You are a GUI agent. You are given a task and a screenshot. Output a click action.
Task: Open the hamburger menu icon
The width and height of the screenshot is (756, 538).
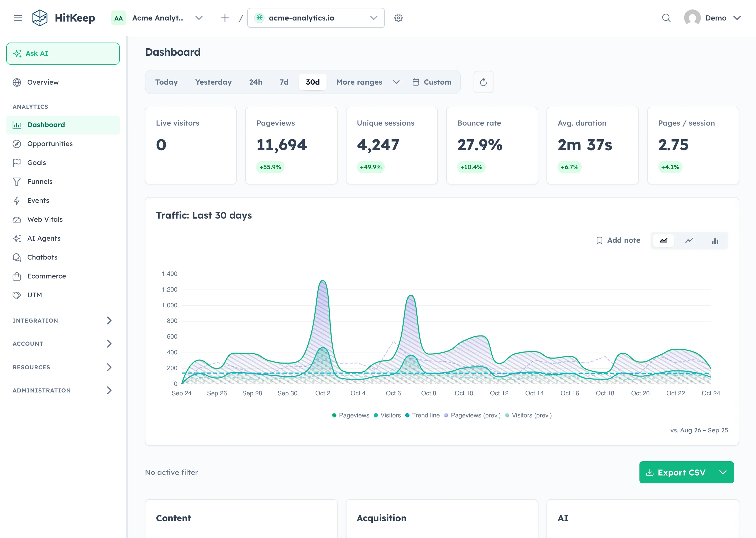click(18, 18)
